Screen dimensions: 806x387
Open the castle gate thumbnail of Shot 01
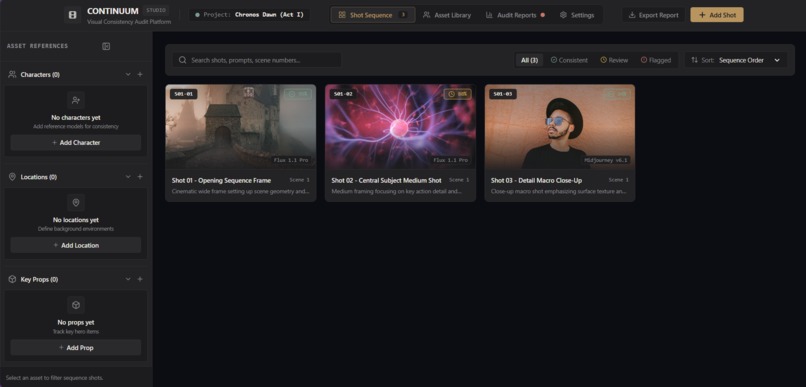[241, 126]
